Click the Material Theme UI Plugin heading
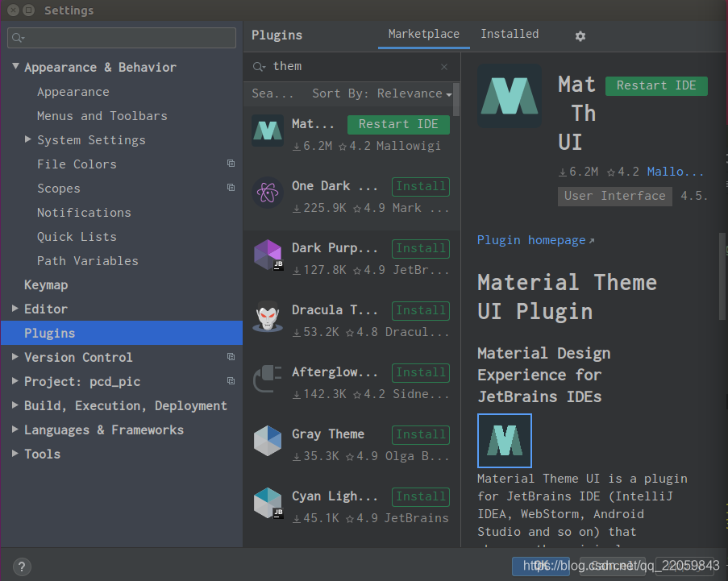The height and width of the screenshot is (581, 728). click(x=568, y=297)
